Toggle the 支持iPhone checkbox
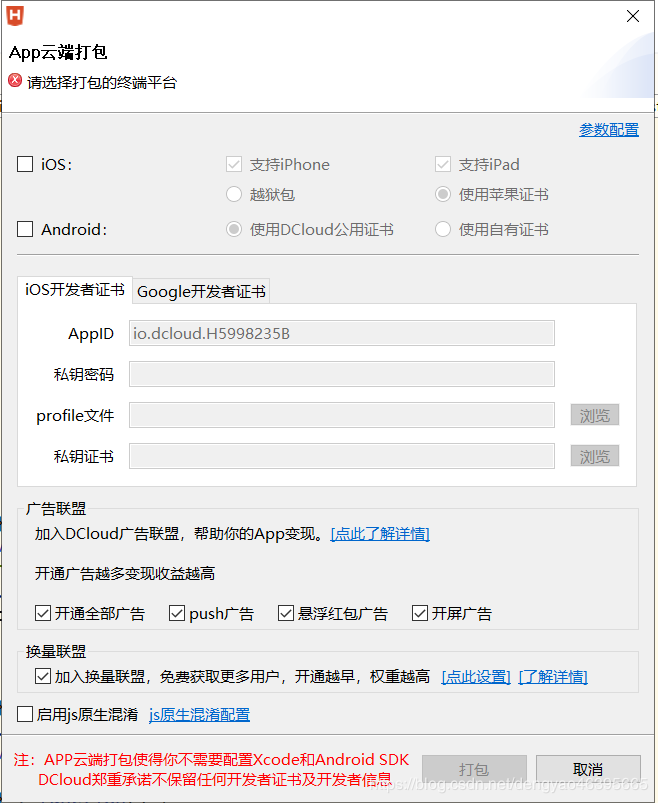The image size is (658, 803). tap(234, 164)
